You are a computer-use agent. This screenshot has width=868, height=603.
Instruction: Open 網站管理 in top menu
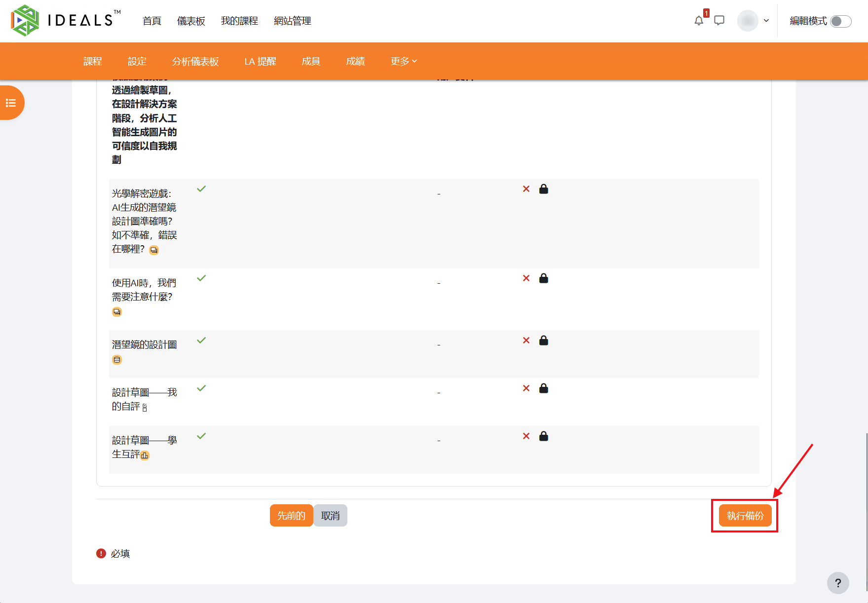(x=293, y=21)
